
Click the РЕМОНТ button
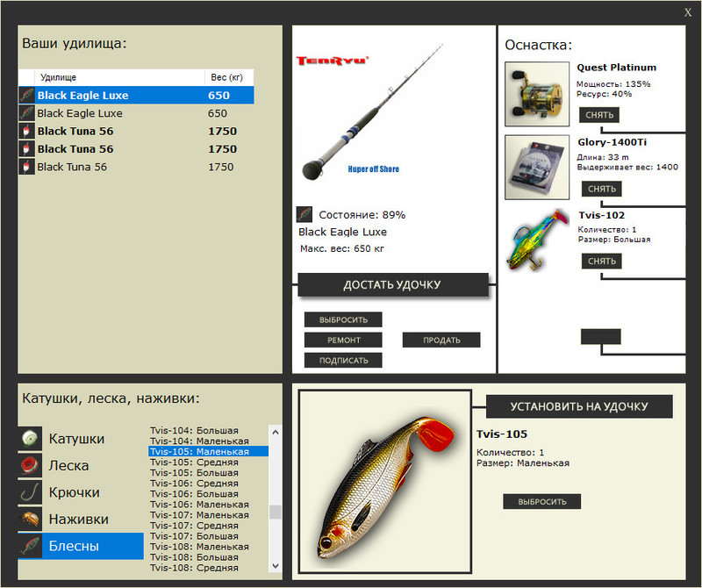pyautogui.click(x=343, y=340)
